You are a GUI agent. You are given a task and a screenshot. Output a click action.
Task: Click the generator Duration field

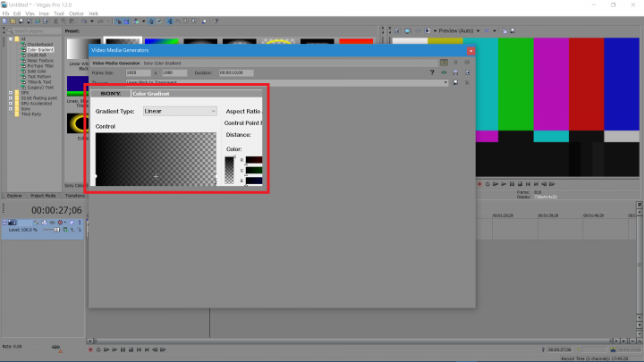(x=236, y=72)
